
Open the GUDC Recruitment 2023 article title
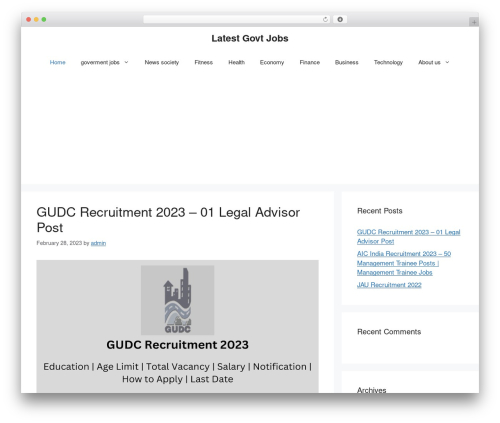point(168,220)
